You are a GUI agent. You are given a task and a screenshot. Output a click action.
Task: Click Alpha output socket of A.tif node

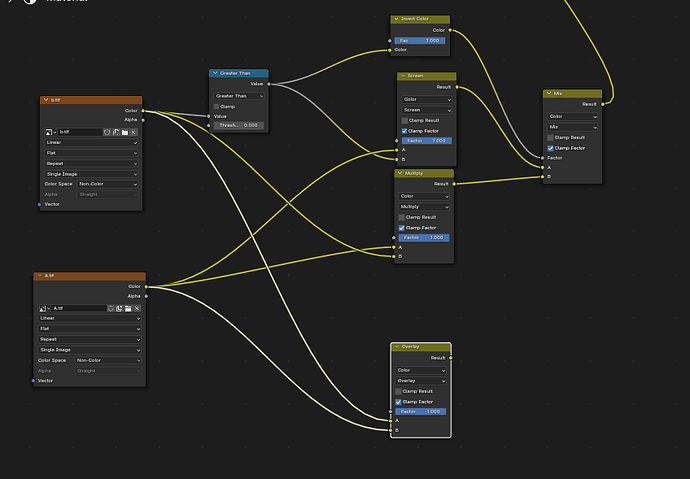[x=147, y=296]
